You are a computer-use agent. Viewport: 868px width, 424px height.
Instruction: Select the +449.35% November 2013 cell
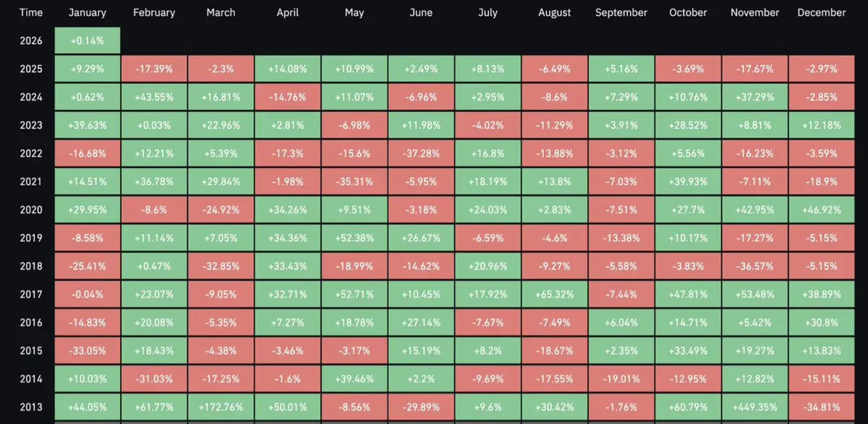[755, 407]
